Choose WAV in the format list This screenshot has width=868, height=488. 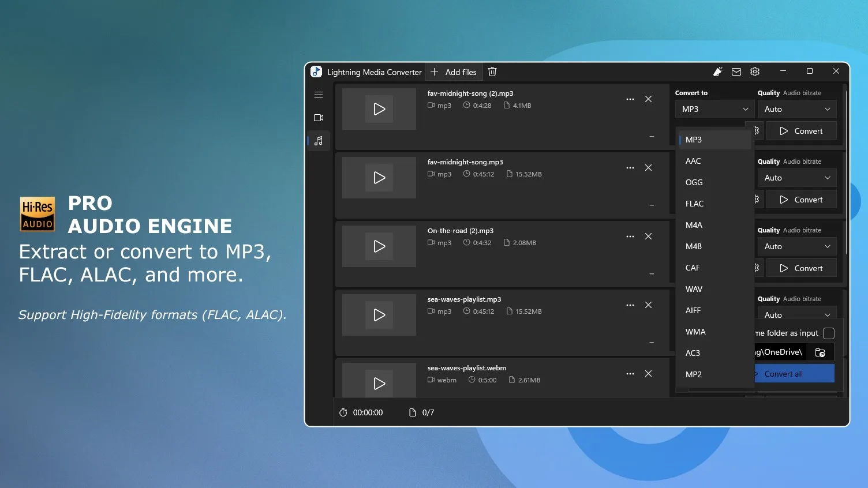pos(714,289)
